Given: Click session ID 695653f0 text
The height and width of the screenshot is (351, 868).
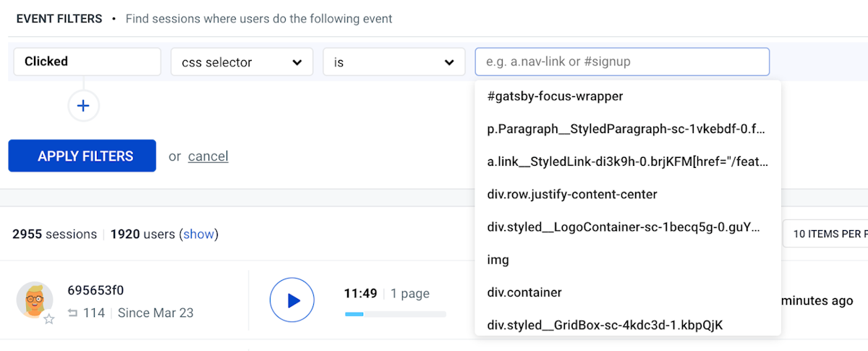Looking at the screenshot, I should (95, 290).
